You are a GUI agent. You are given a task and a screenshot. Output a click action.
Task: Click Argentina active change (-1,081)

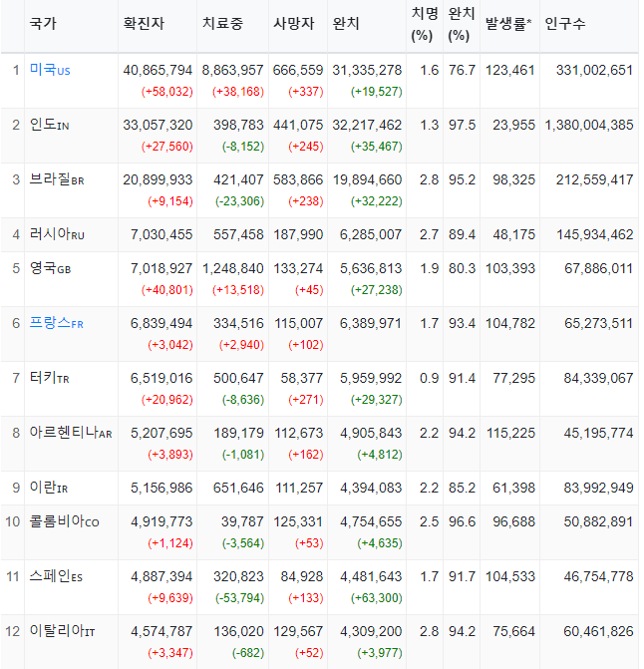243,455
